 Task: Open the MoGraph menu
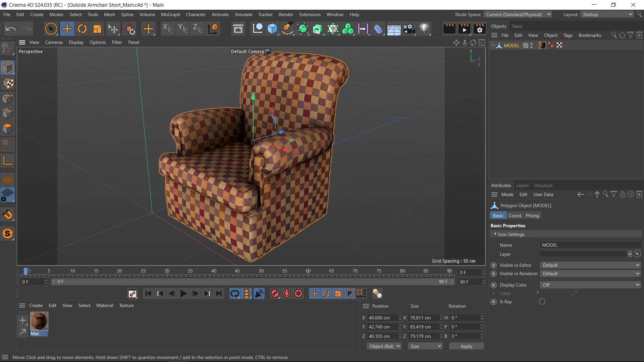170,14
